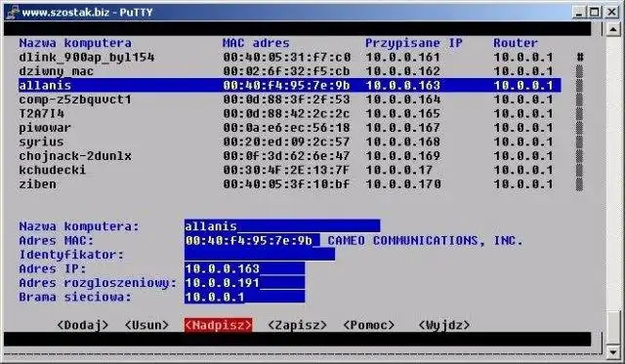The image size is (625, 364).
Task: Click the Przypisane IP column header
Action: point(414,43)
